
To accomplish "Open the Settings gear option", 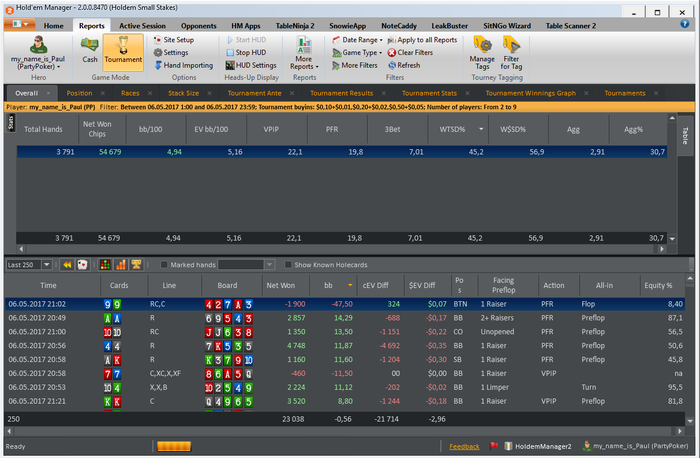I will [x=171, y=52].
